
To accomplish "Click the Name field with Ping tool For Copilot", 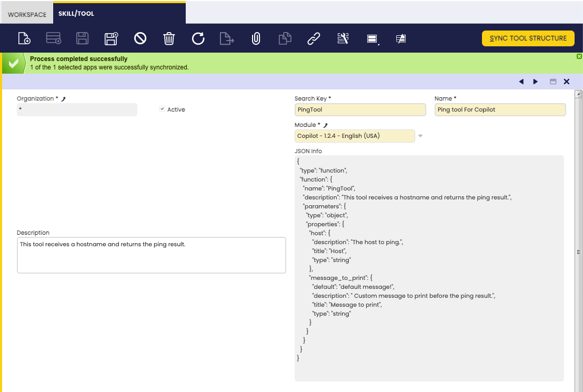I will [500, 110].
